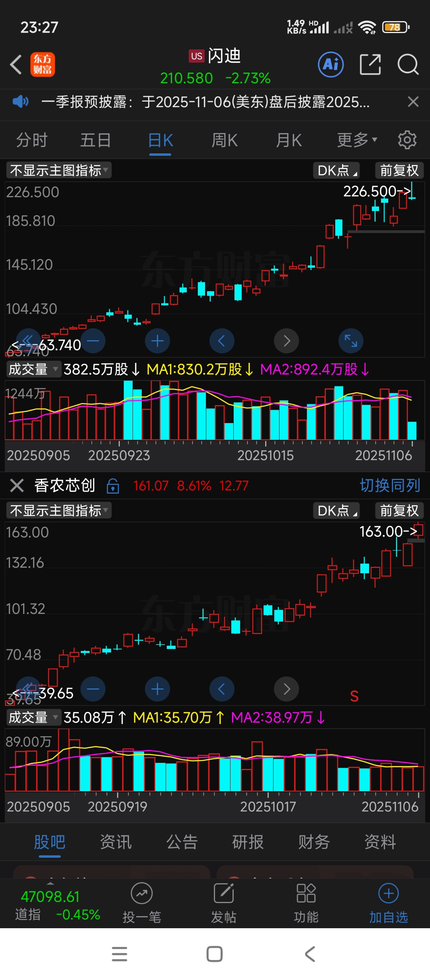The height and width of the screenshot is (980, 430).
Task: Open the 财务 tab
Action: [x=314, y=842]
